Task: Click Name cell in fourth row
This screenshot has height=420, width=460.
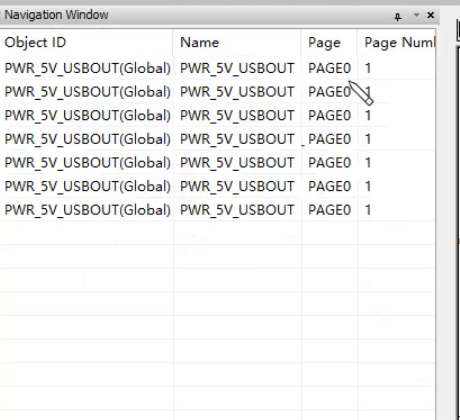Action: 237,139
